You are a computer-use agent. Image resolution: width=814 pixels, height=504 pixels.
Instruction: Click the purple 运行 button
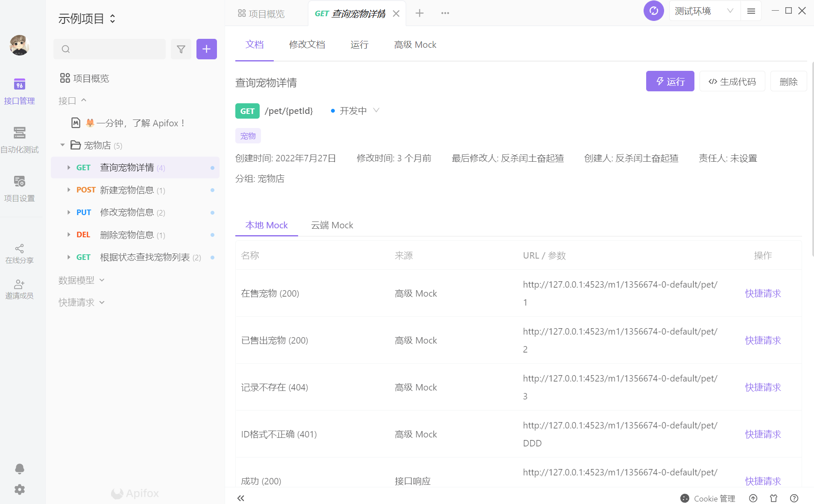pos(670,82)
